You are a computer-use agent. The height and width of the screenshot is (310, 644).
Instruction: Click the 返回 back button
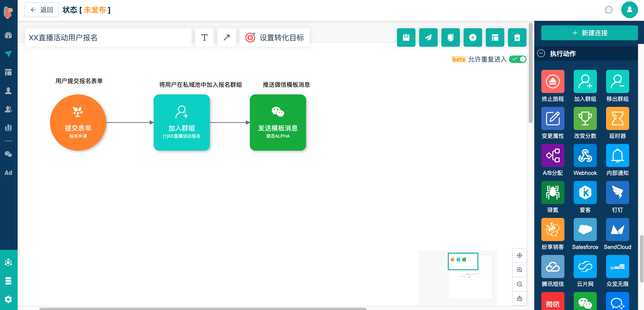tap(41, 10)
